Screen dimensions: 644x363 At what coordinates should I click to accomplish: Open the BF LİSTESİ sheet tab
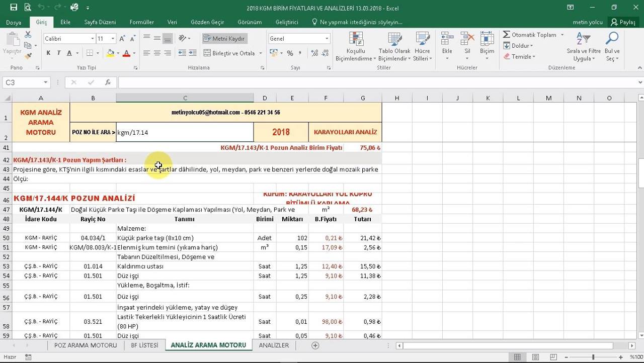click(x=144, y=345)
